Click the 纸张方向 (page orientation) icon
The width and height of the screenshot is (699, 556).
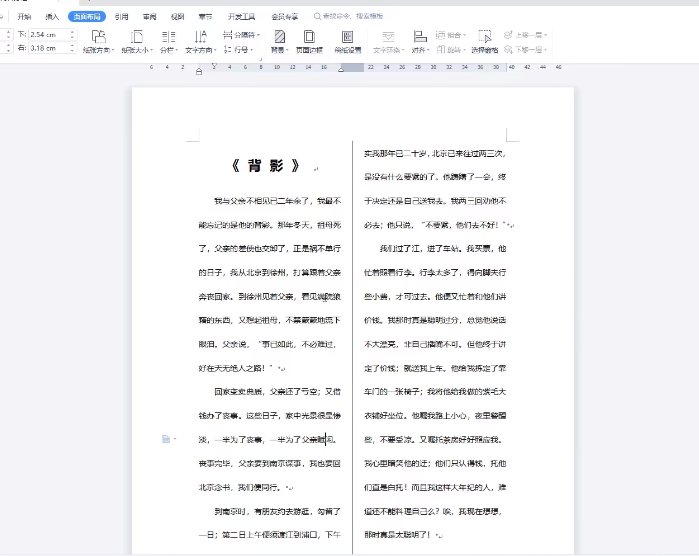click(99, 37)
